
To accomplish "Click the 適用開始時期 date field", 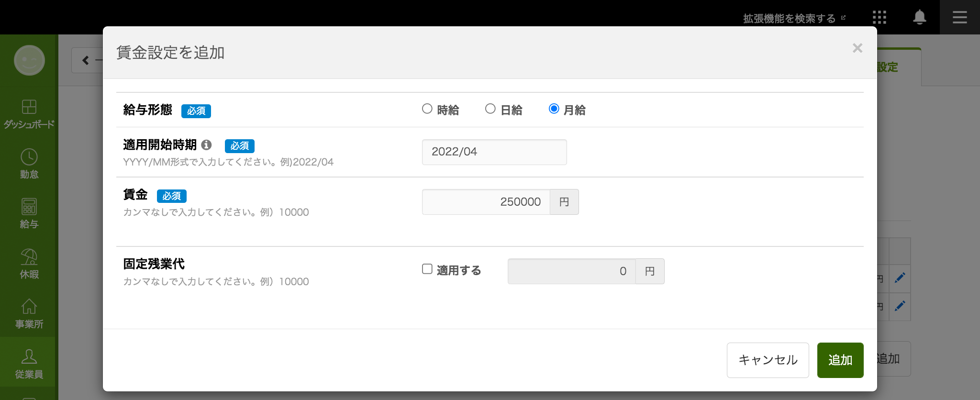I will [x=494, y=152].
